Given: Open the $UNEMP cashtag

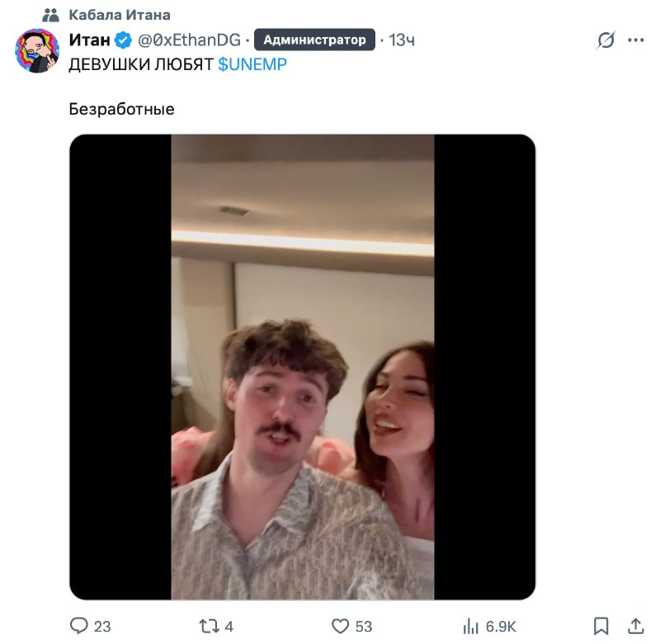Looking at the screenshot, I should point(252,64).
